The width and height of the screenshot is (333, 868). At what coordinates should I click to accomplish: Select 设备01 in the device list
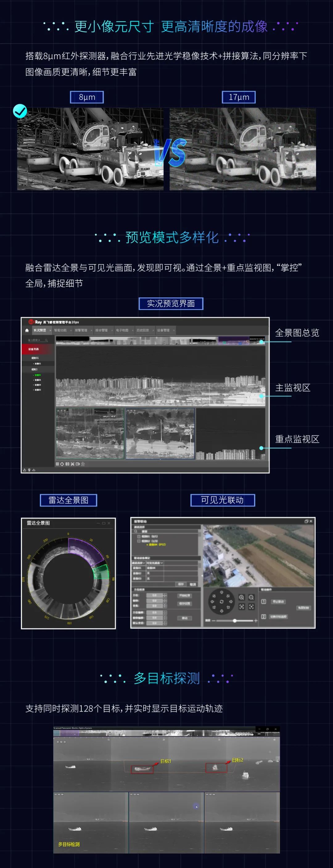tap(38, 364)
